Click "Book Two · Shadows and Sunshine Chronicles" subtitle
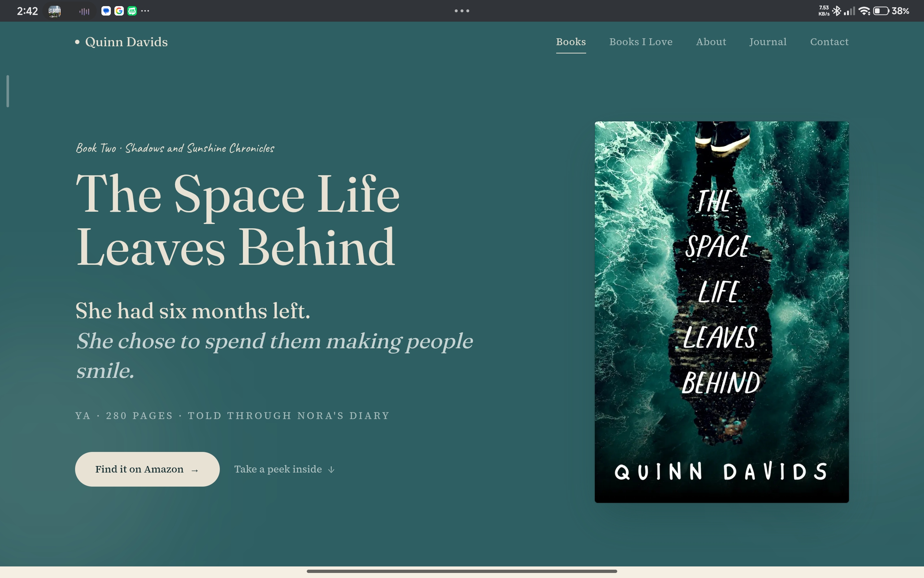The height and width of the screenshot is (578, 924). 175,148
